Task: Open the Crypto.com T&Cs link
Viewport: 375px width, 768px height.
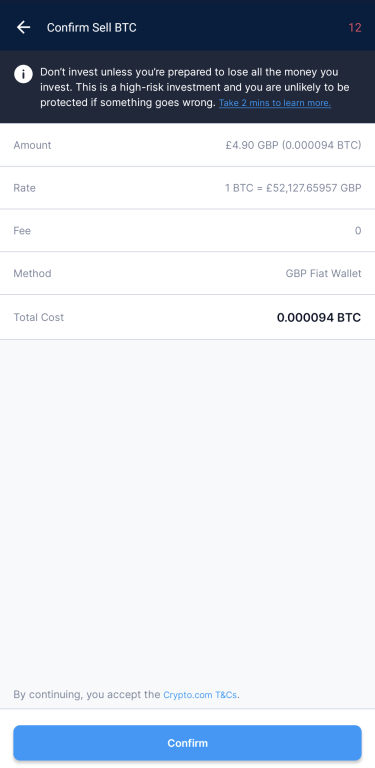Action: [201, 695]
